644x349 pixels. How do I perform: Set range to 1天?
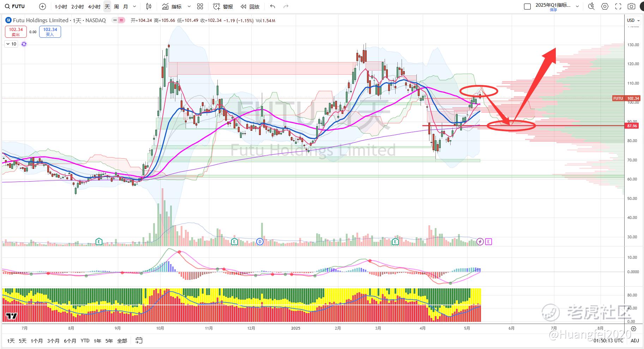pos(11,341)
